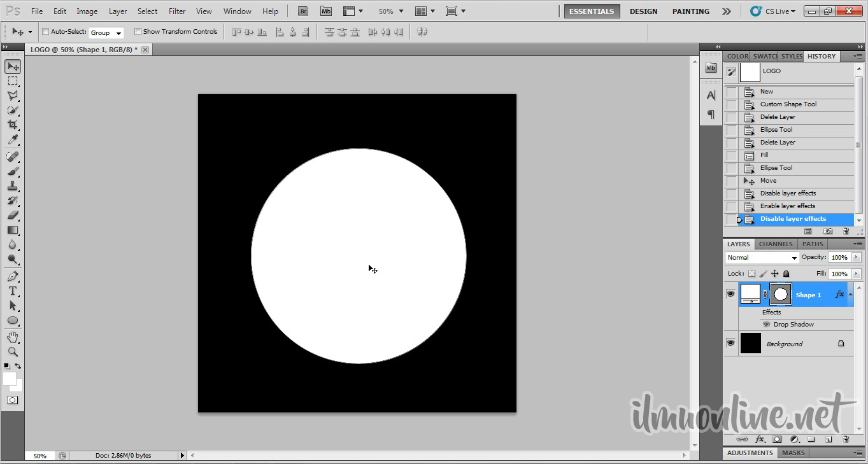868x464 pixels.
Task: Open the blending mode Normal dropdown
Action: [x=762, y=258]
